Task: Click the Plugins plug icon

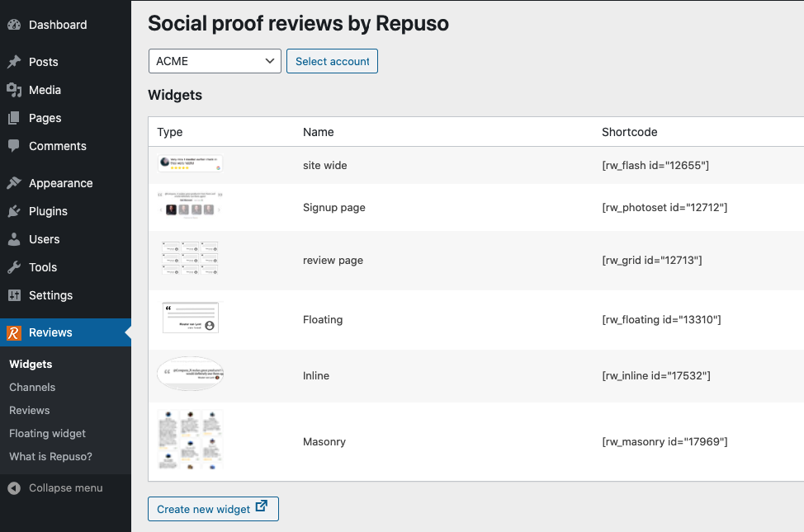Action: (14, 211)
